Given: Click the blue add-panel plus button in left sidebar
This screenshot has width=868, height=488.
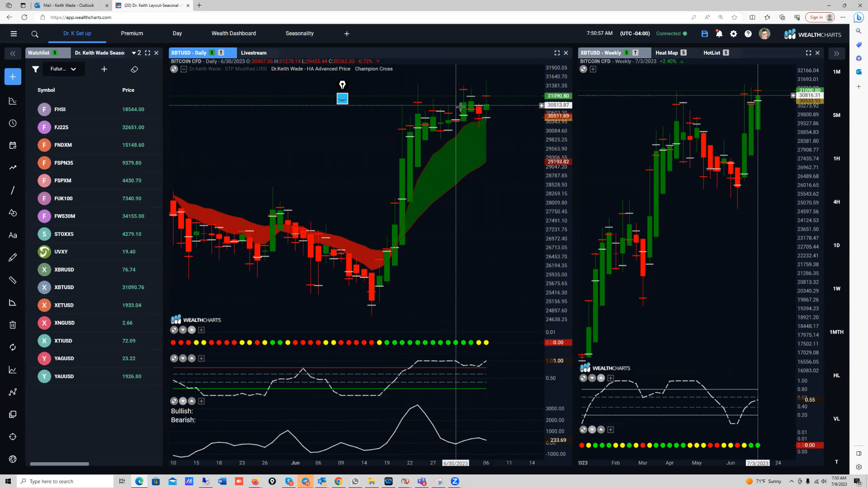Looking at the screenshot, I should [13, 77].
